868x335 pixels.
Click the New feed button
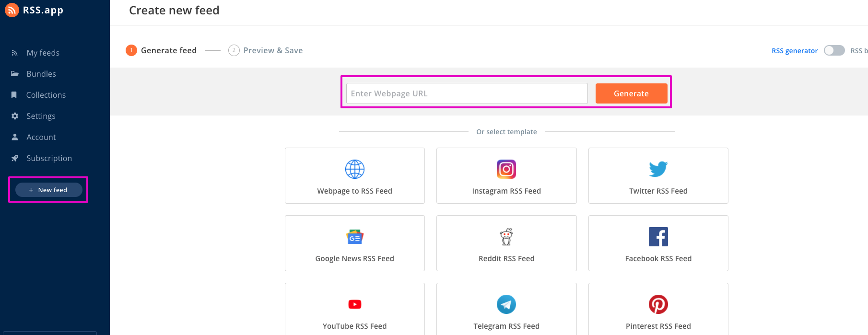coord(48,190)
